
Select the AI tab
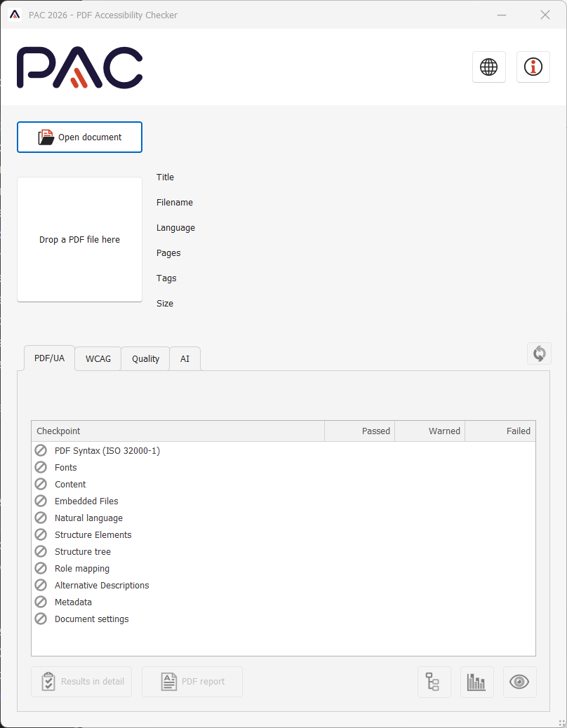(x=185, y=358)
